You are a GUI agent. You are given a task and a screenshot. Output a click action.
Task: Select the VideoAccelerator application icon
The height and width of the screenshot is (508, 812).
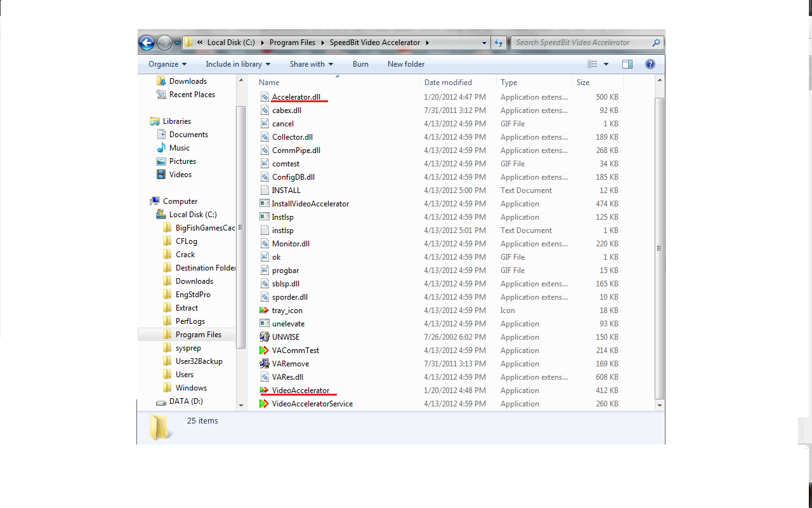click(265, 391)
